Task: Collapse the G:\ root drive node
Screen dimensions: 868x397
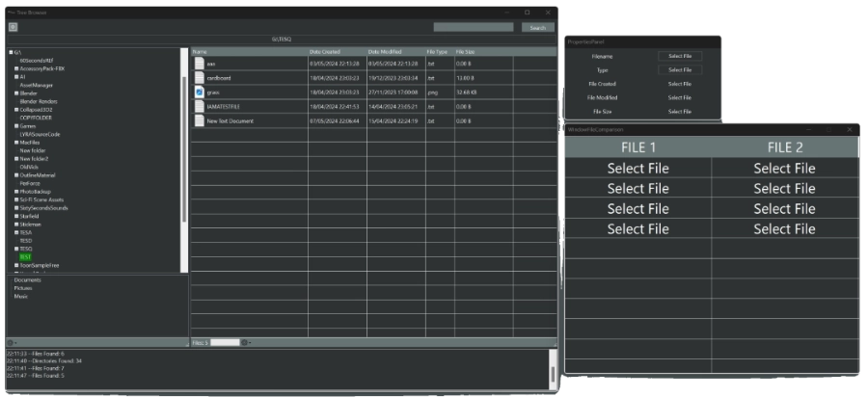Action: (11, 52)
